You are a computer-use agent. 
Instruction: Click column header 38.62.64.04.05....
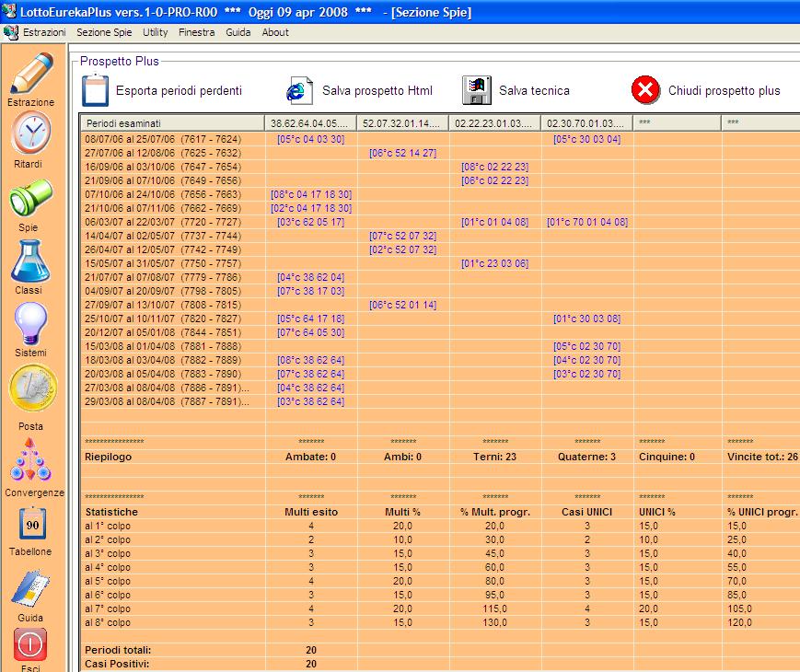point(311,123)
